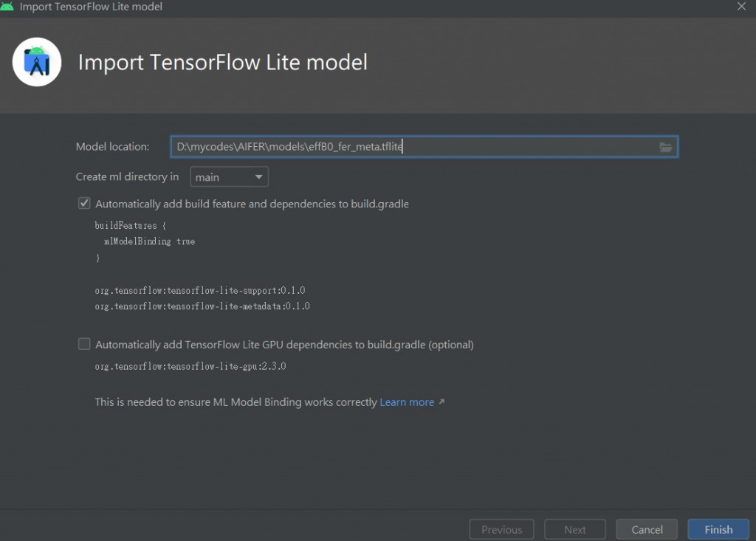The height and width of the screenshot is (541, 756).
Task: Click inside the Model location path field
Action: pyautogui.click(x=413, y=147)
